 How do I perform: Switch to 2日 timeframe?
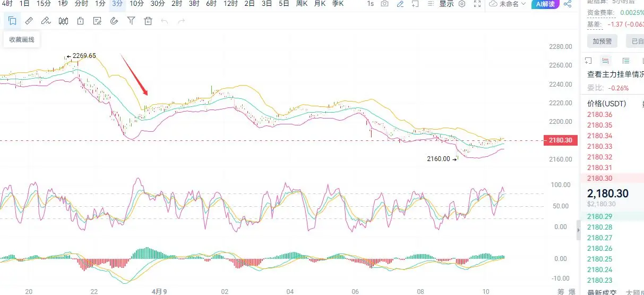click(250, 3)
